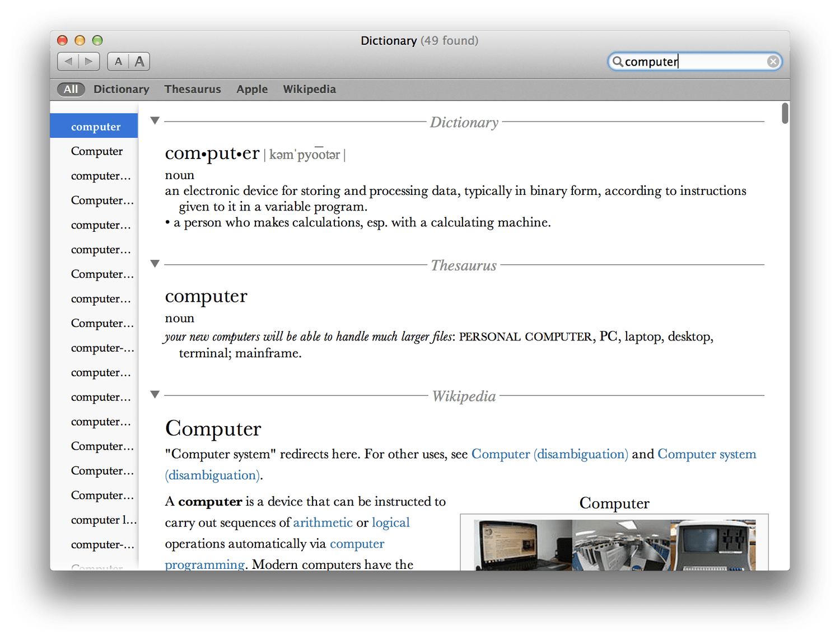
Task: Click the green zoom window button
Action: coord(97,40)
